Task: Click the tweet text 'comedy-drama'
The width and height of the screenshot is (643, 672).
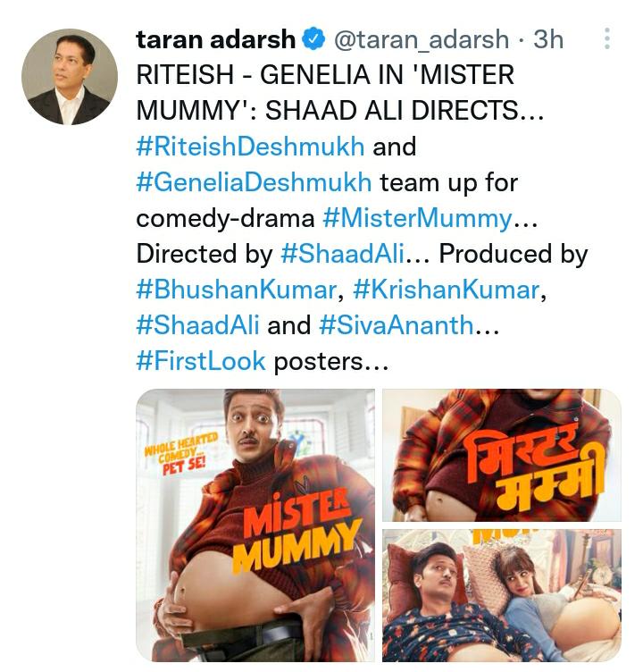Action: [225, 219]
